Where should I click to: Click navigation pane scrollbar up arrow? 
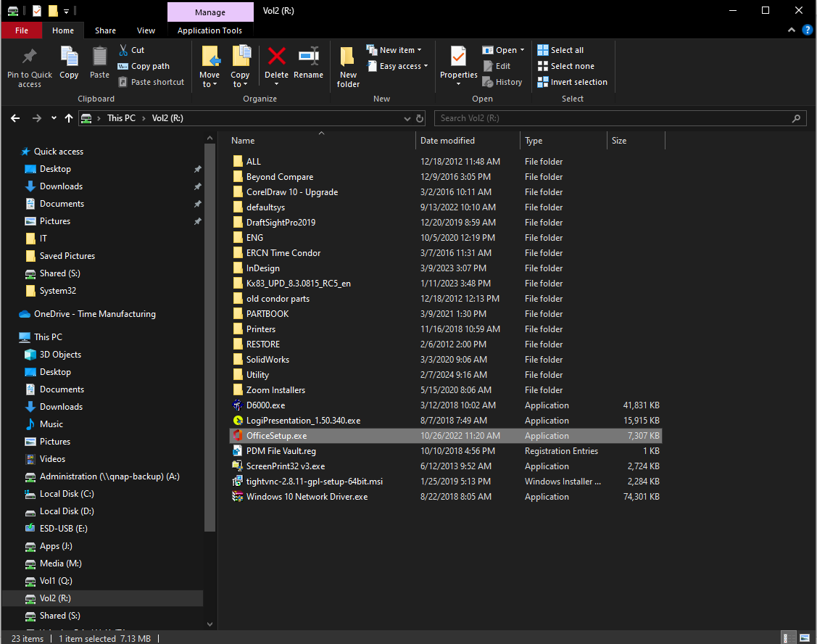tap(210, 139)
